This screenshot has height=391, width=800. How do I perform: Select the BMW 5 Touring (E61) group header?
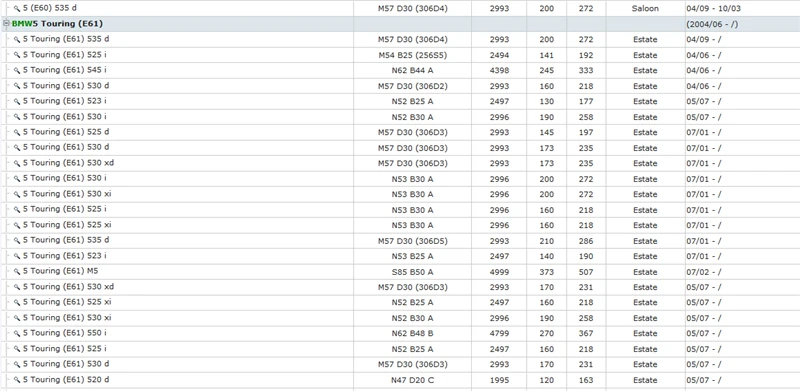tap(57, 23)
